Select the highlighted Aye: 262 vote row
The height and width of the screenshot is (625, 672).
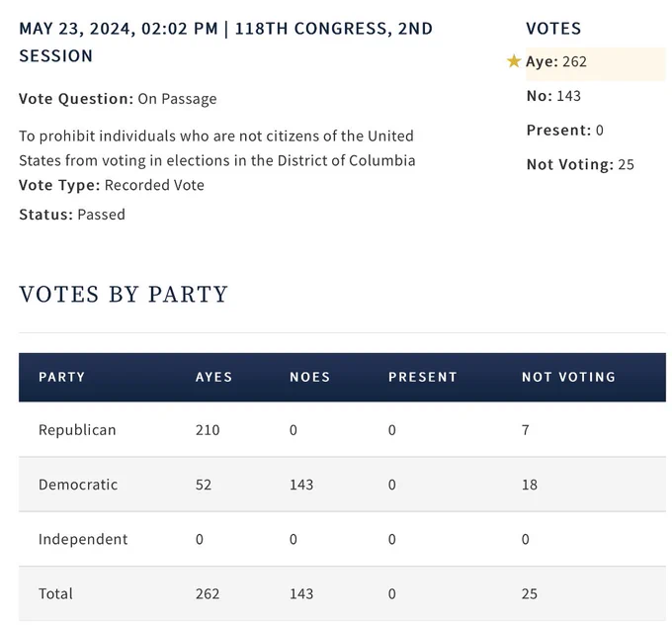(595, 63)
